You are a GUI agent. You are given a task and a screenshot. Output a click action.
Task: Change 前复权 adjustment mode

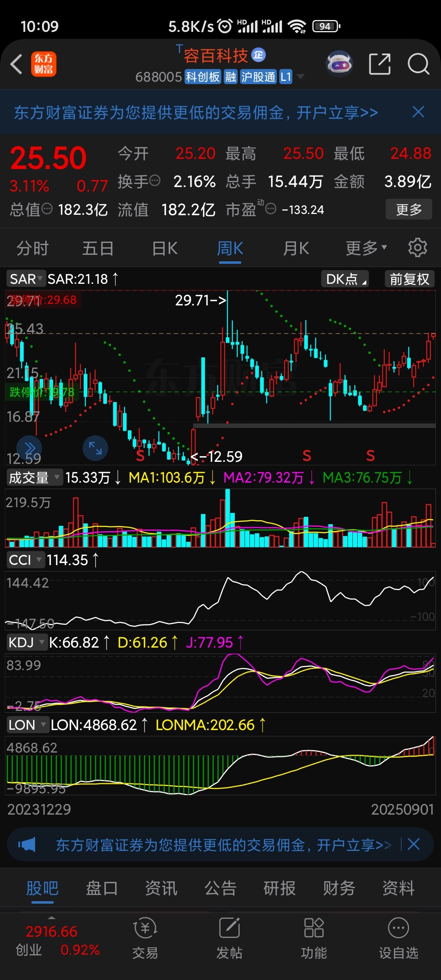coord(410,279)
